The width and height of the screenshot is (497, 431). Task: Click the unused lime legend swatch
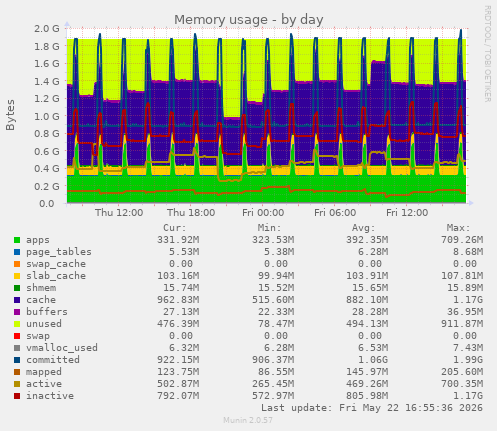(17, 324)
